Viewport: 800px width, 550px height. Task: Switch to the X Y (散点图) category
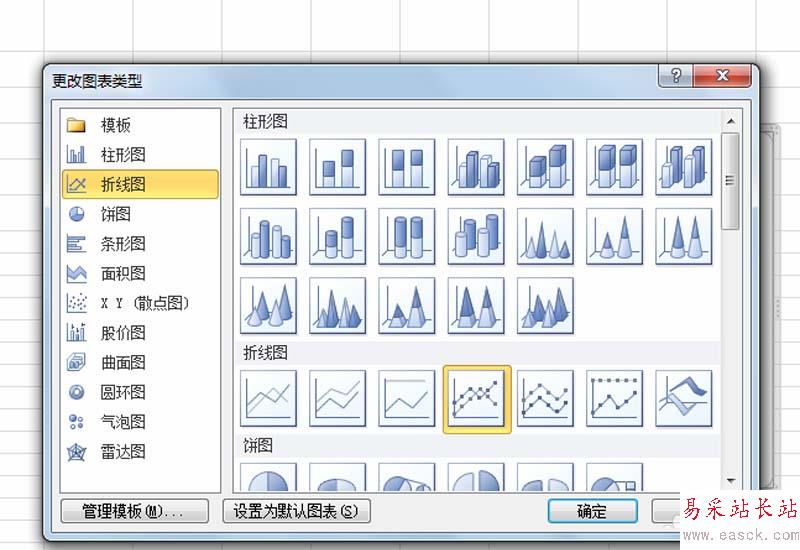(140, 303)
